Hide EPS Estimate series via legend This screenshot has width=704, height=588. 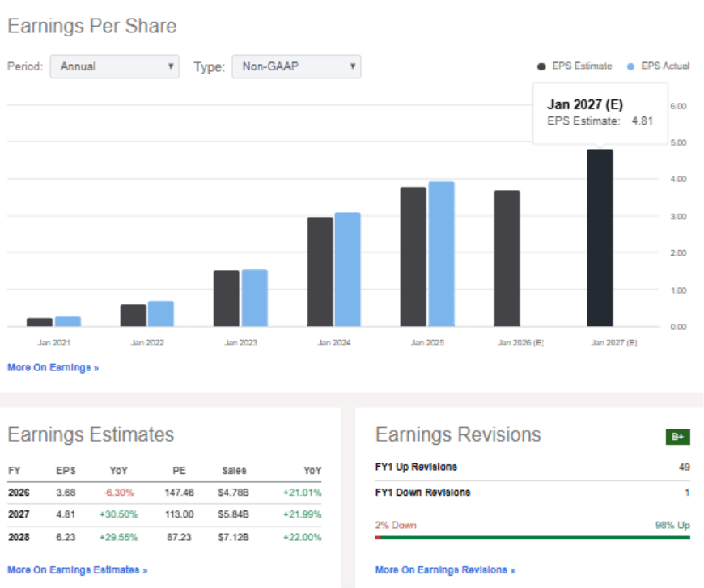click(541, 66)
